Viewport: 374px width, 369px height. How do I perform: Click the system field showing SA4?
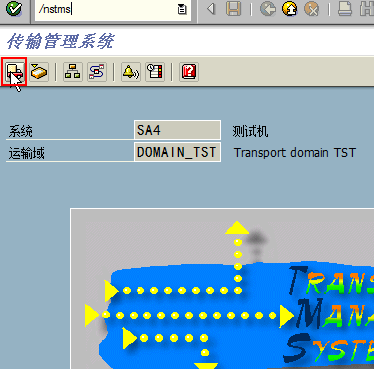(x=177, y=130)
